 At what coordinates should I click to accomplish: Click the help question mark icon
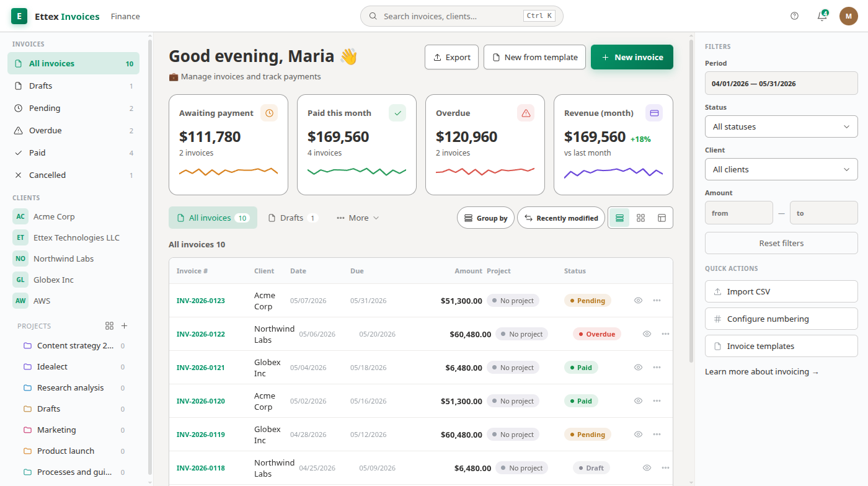click(795, 16)
